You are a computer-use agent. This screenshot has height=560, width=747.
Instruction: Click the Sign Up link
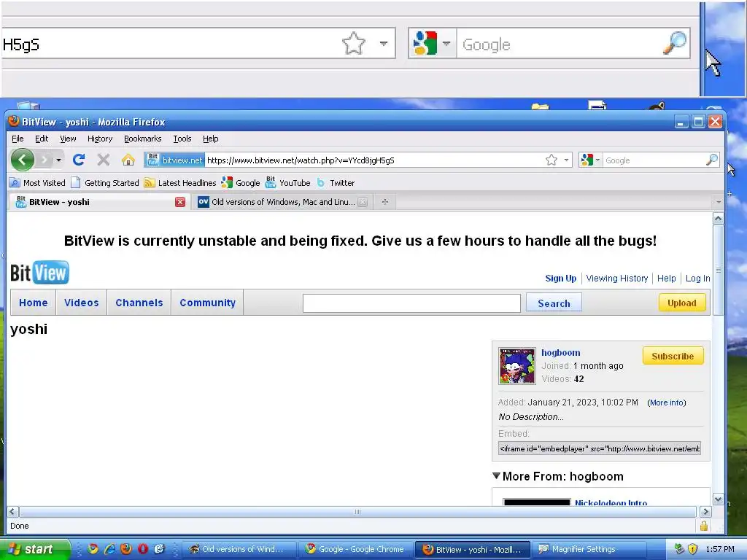[x=560, y=278]
